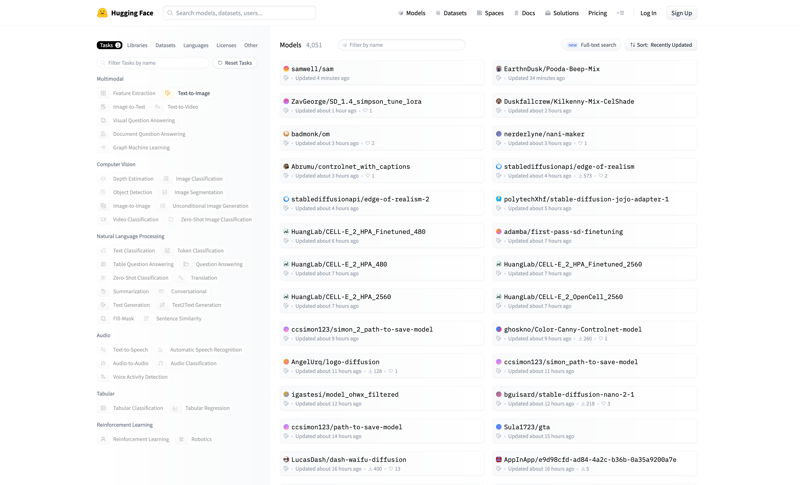The image size is (800, 485).
Task: Switch to the Licenses filter tab
Action: [x=226, y=45]
